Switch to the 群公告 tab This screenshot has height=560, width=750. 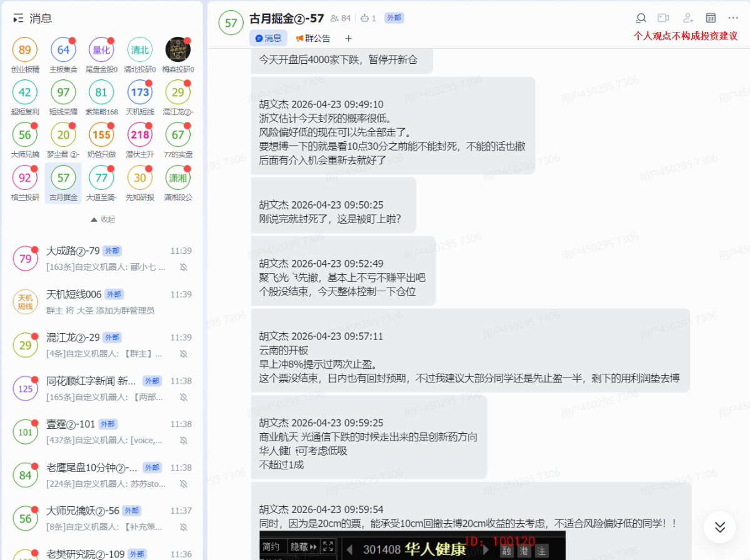(x=313, y=38)
